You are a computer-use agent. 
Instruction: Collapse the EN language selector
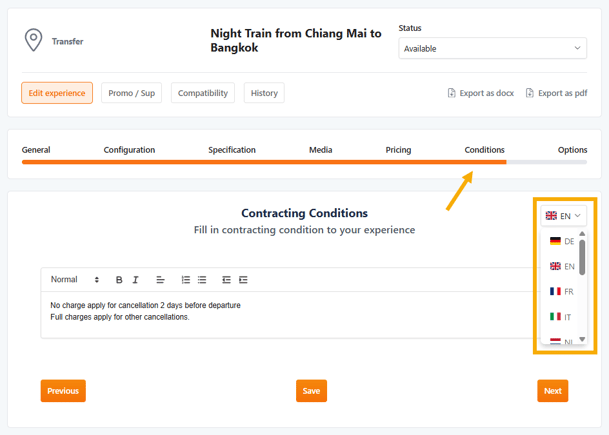click(564, 215)
